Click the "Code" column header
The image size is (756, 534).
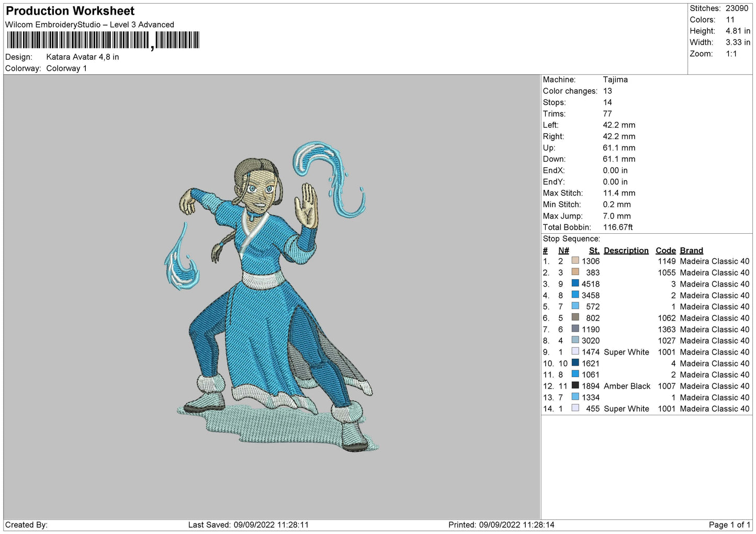pyautogui.click(x=665, y=251)
